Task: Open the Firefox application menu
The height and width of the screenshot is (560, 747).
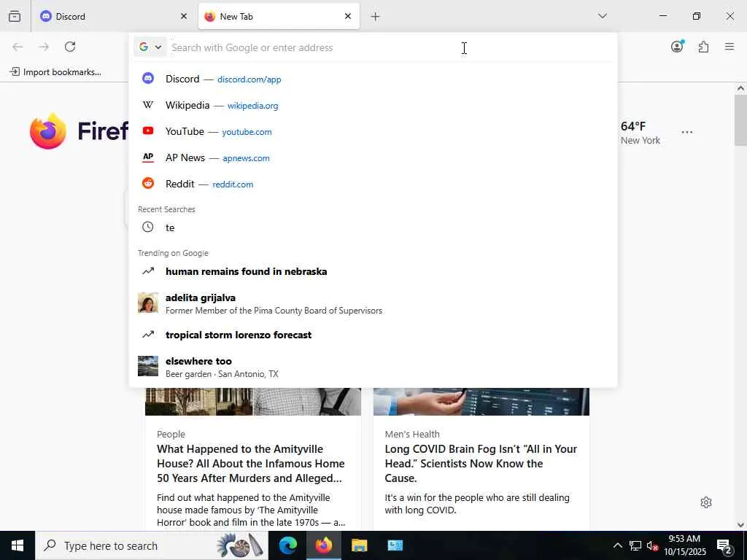Action: coord(729,47)
